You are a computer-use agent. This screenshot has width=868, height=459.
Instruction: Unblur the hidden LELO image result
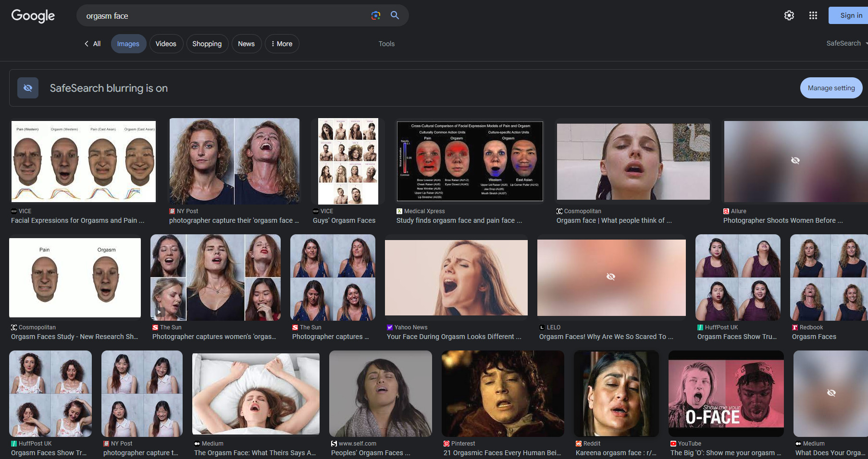[611, 277]
